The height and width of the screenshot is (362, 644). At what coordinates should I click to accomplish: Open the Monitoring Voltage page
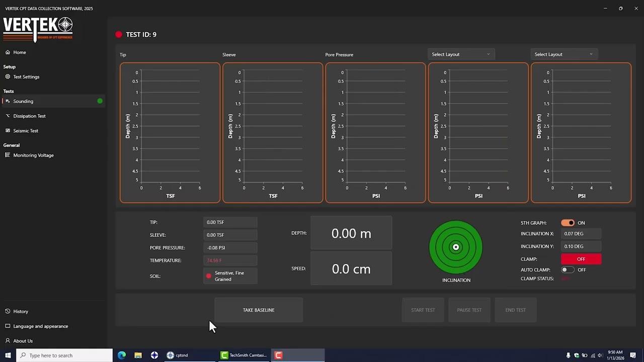33,155
